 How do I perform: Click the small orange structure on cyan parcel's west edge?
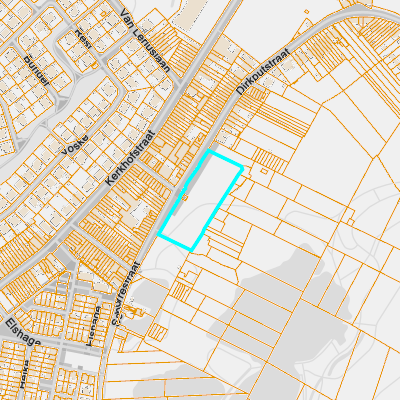[184, 197]
